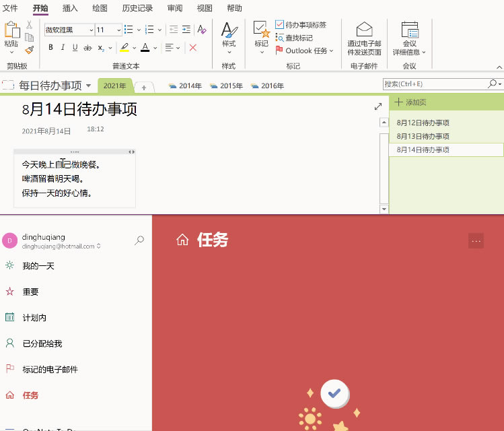Click the Paste clipboard icon
504x431 pixels.
click(12, 30)
